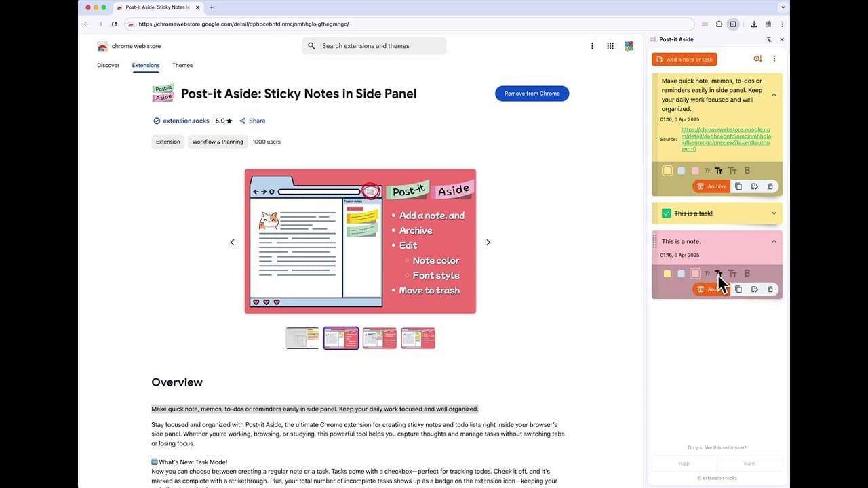Viewport: 868px width, 488px height.
Task: Set large font size on pink note
Action: (x=732, y=274)
